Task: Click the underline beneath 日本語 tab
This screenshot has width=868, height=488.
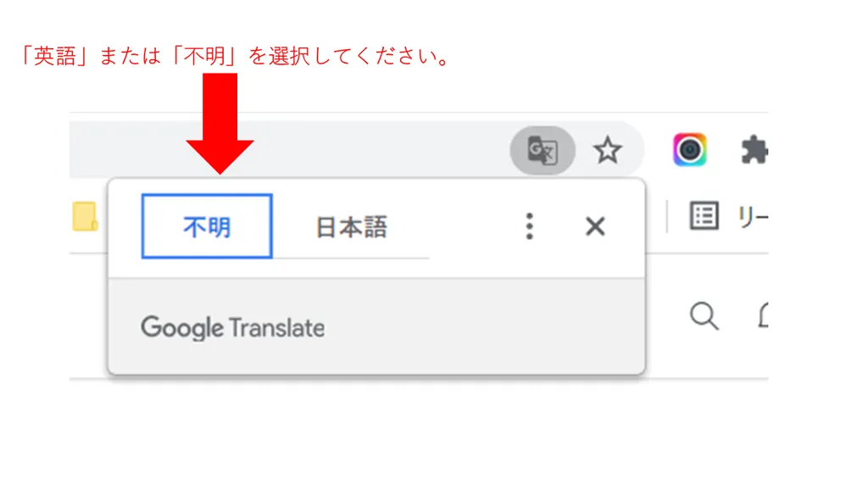Action: pos(351,258)
